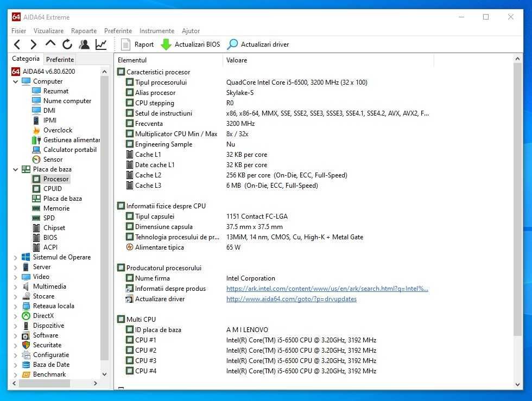Collapse the Computer tree node
This screenshot has height=401, width=532.
15,82
